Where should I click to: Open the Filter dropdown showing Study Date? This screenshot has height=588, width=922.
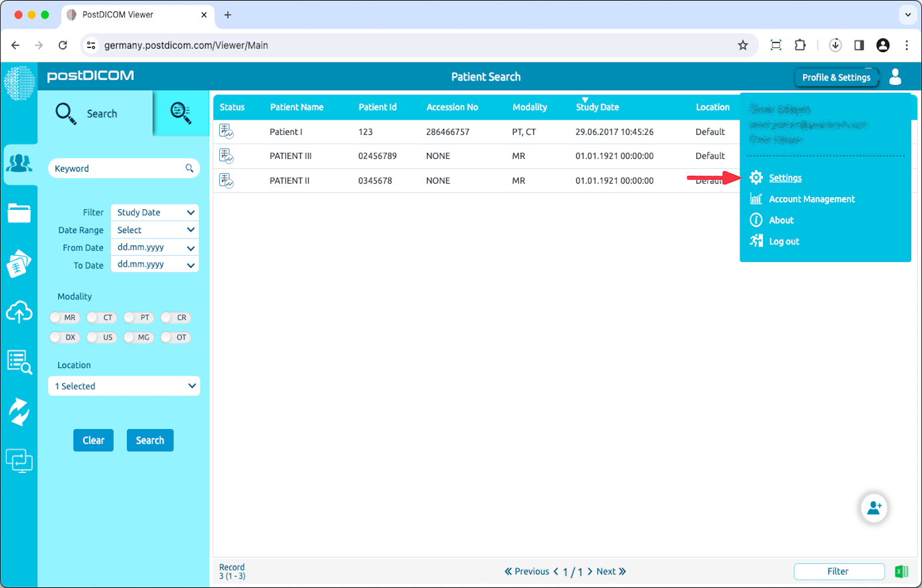[154, 212]
